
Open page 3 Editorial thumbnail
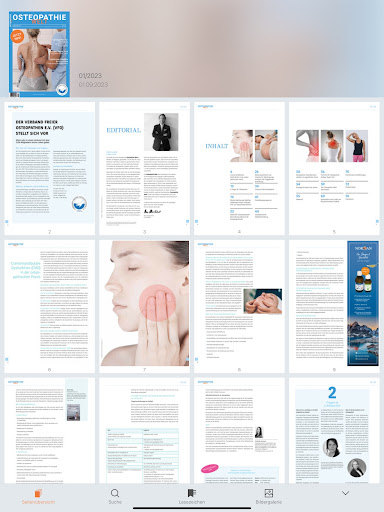(x=144, y=168)
